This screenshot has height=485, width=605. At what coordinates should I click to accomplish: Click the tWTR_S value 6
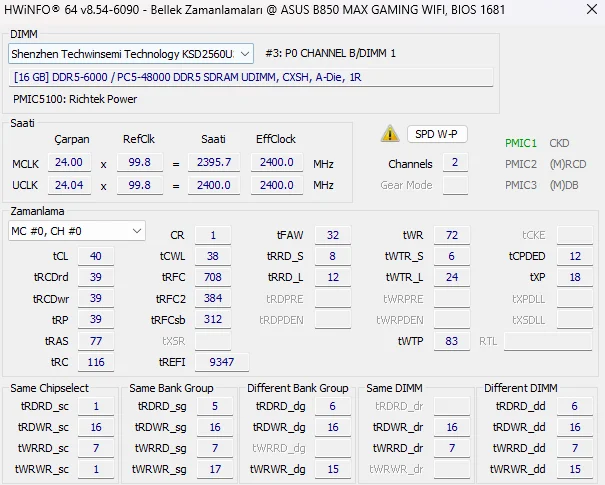(x=452, y=256)
